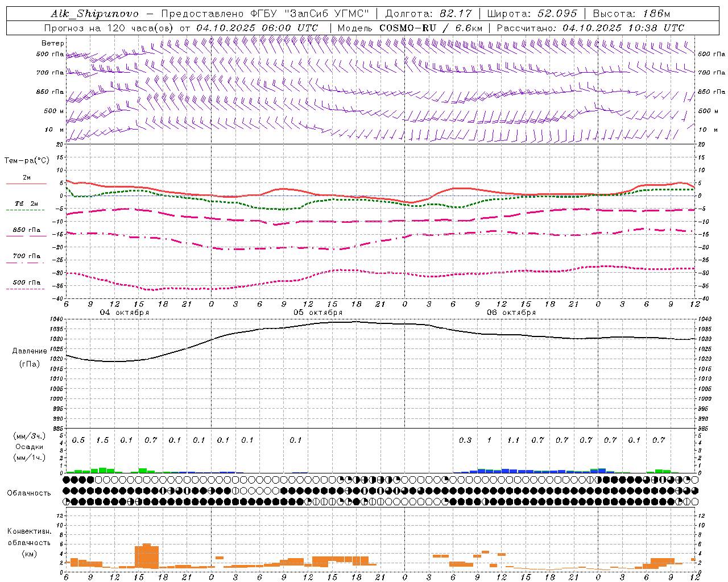Click the Осадки panel label
The width and height of the screenshot is (728, 582).
[30, 447]
